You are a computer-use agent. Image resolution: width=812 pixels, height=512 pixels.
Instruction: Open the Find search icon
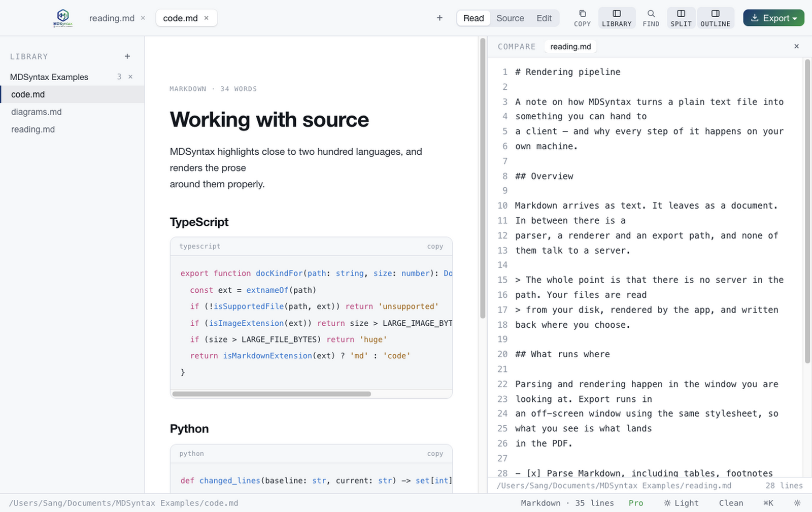pyautogui.click(x=651, y=18)
